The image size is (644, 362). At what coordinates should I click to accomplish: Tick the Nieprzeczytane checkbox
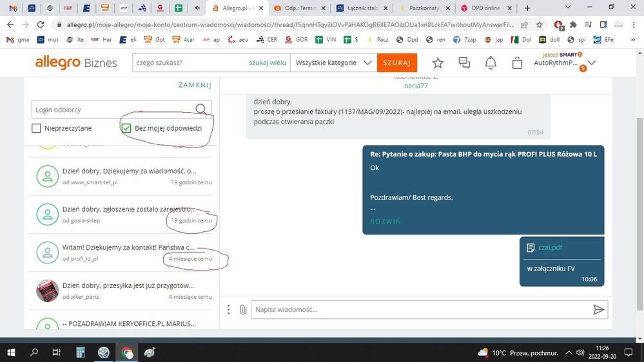pos(36,128)
